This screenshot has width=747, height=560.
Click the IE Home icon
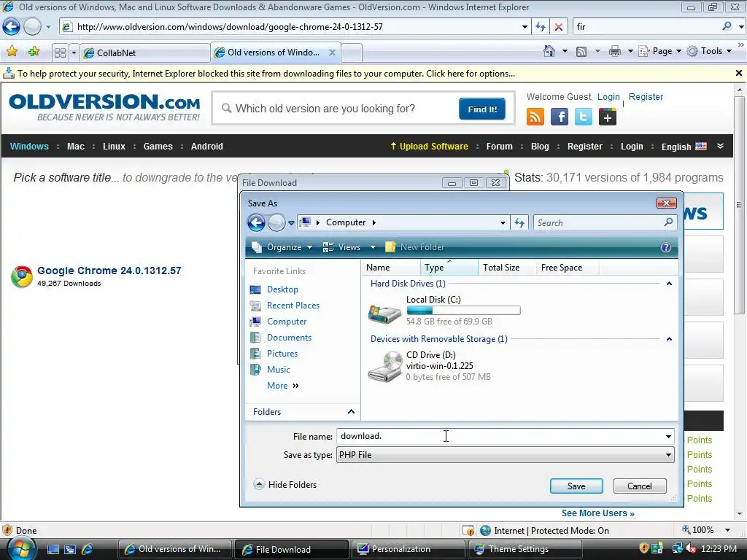[549, 51]
